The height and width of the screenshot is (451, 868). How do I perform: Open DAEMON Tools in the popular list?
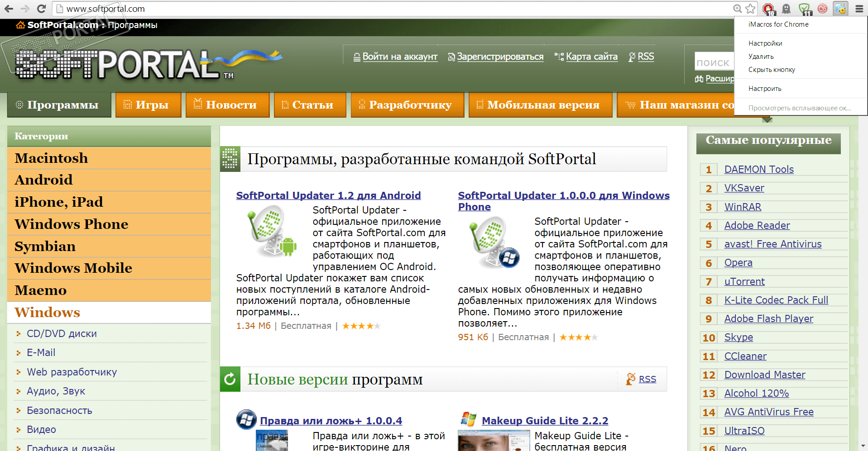(759, 170)
